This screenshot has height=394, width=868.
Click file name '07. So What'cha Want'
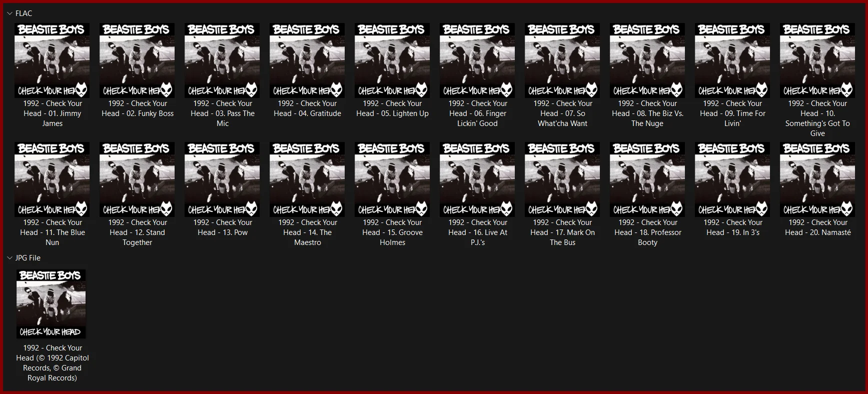(562, 113)
